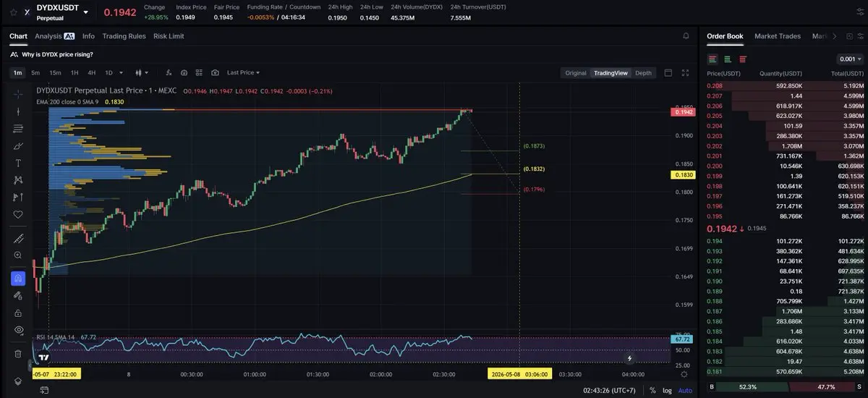This screenshot has width=868, height=398.
Task: Show only buy orders view
Action: (728, 59)
